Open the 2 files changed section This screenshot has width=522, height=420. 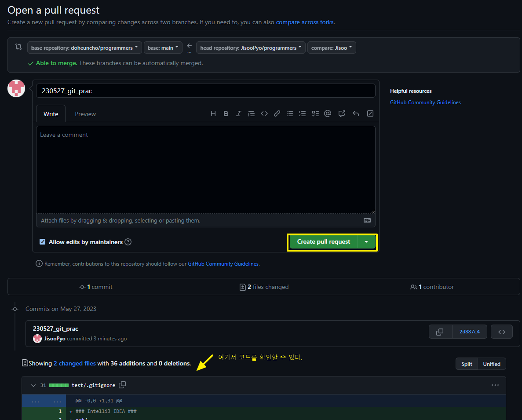coord(264,287)
